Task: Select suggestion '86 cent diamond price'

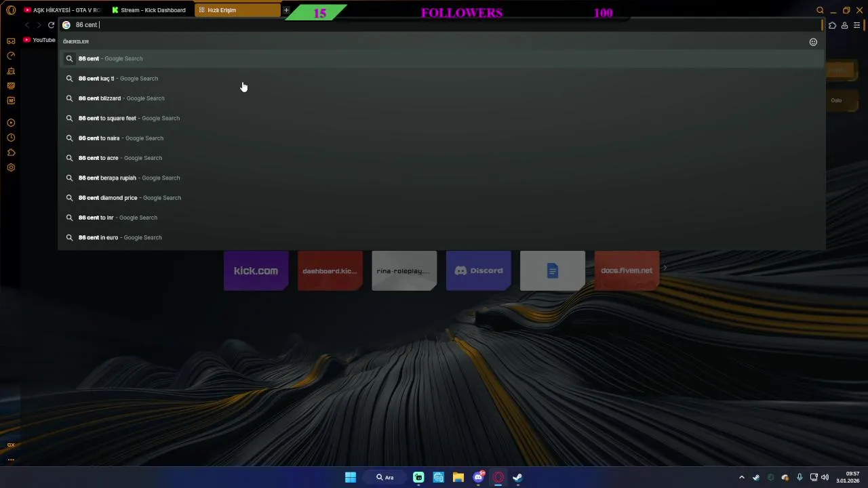Action: (441, 198)
